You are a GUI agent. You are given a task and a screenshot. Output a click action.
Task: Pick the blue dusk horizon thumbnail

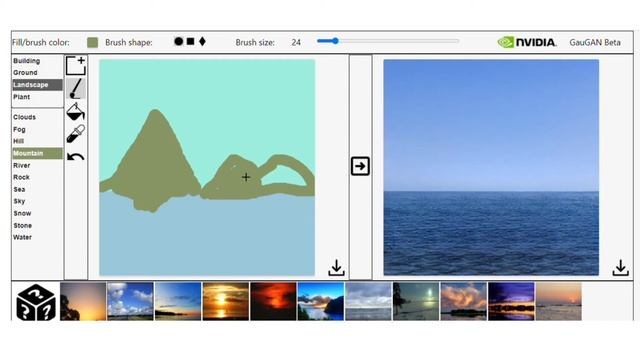tap(178, 302)
